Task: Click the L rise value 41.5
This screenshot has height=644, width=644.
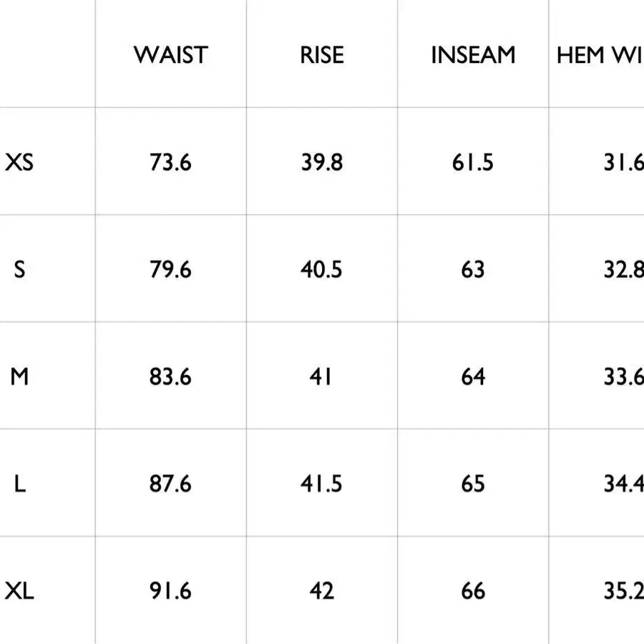Action: point(321,484)
